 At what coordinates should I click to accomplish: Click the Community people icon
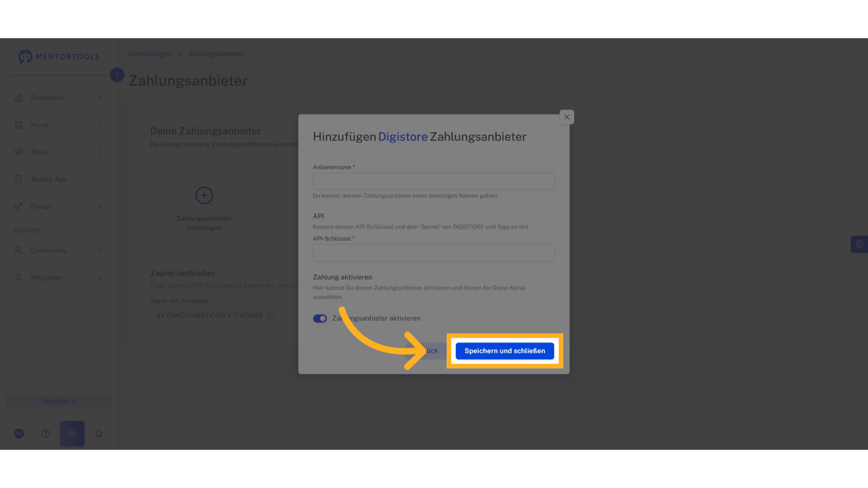tap(19, 250)
